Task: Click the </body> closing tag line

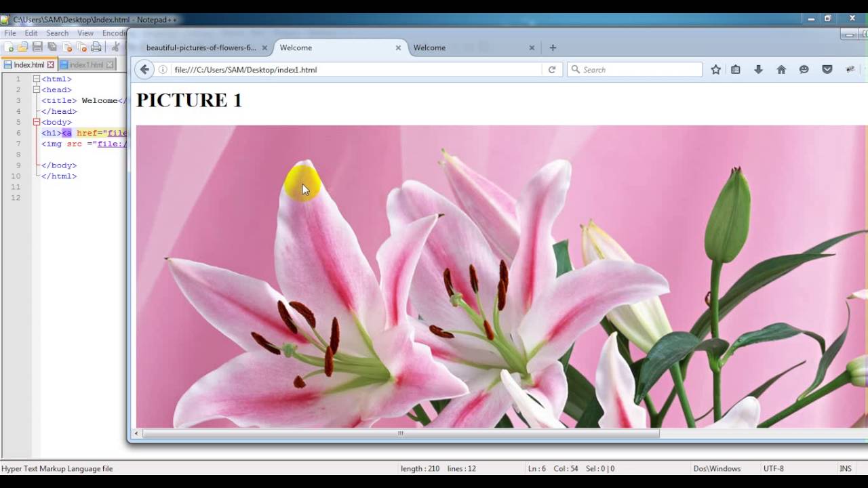Action: coord(59,165)
